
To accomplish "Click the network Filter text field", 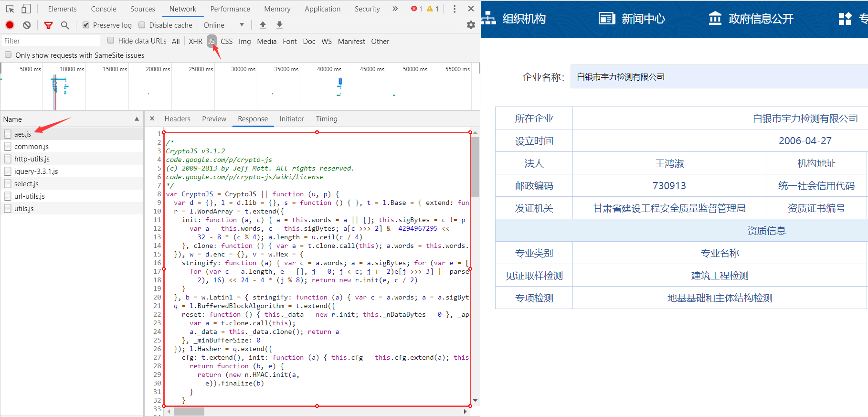I will [x=51, y=41].
